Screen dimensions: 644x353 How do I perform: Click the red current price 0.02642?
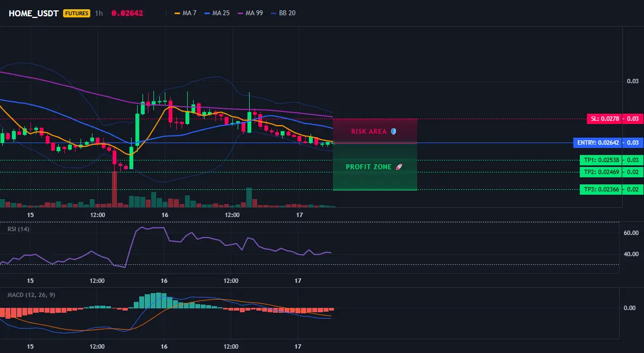click(127, 13)
